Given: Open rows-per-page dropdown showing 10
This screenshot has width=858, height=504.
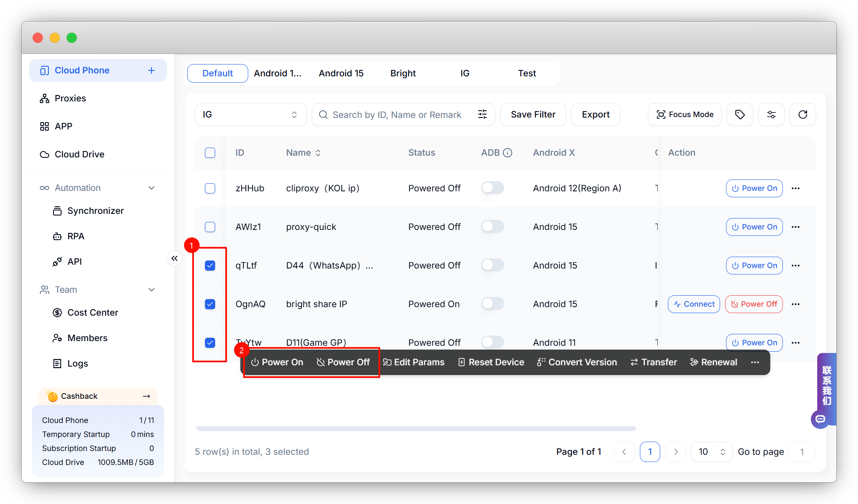Looking at the screenshot, I should (x=711, y=452).
